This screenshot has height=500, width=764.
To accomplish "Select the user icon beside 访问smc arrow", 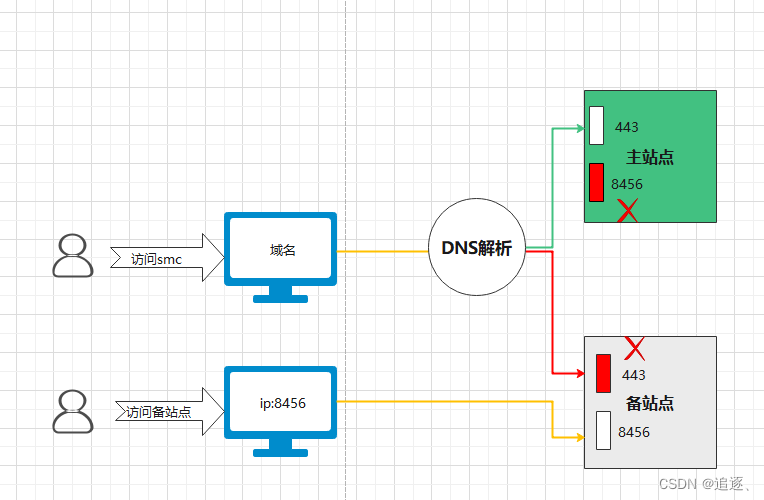I will coord(73,255).
